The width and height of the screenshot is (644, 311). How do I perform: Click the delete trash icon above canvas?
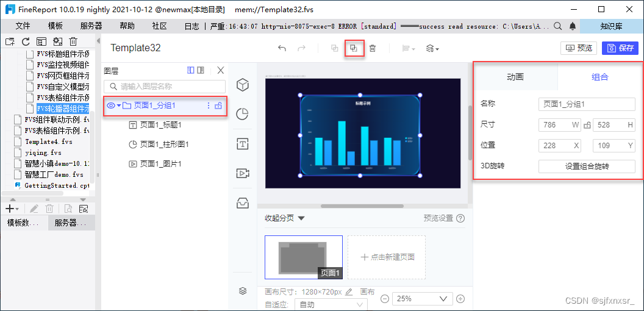click(373, 48)
